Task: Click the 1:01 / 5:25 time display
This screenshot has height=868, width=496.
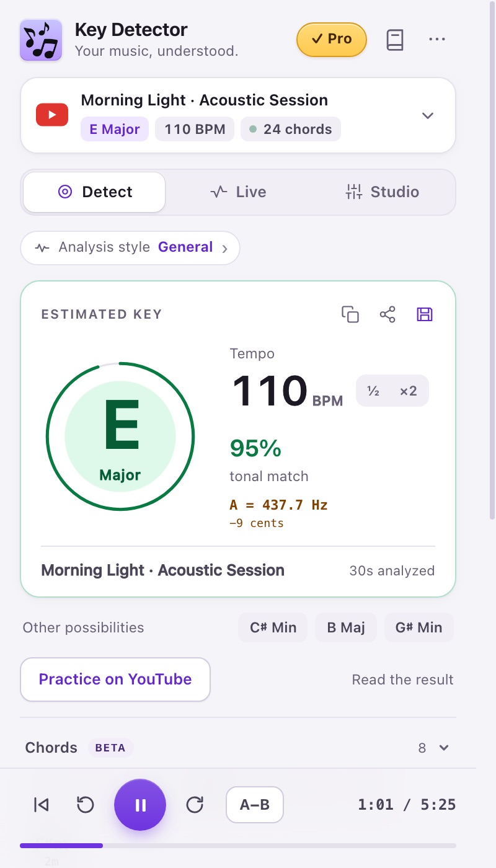Action: point(407,805)
